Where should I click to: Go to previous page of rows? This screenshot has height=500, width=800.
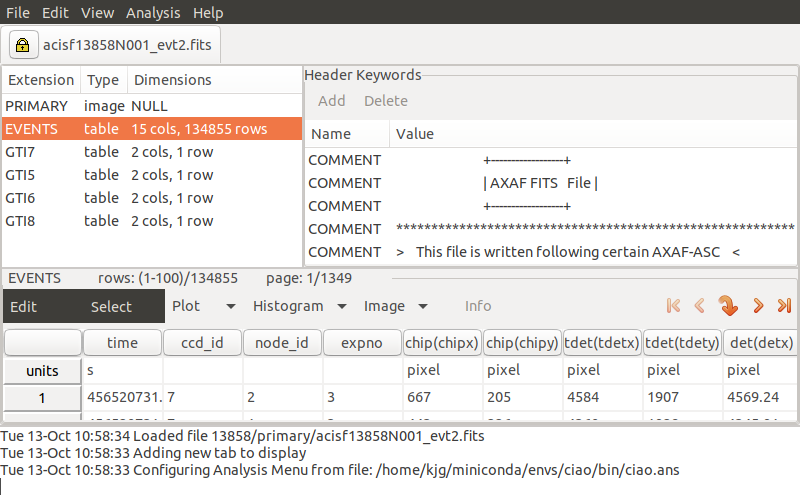(700, 306)
